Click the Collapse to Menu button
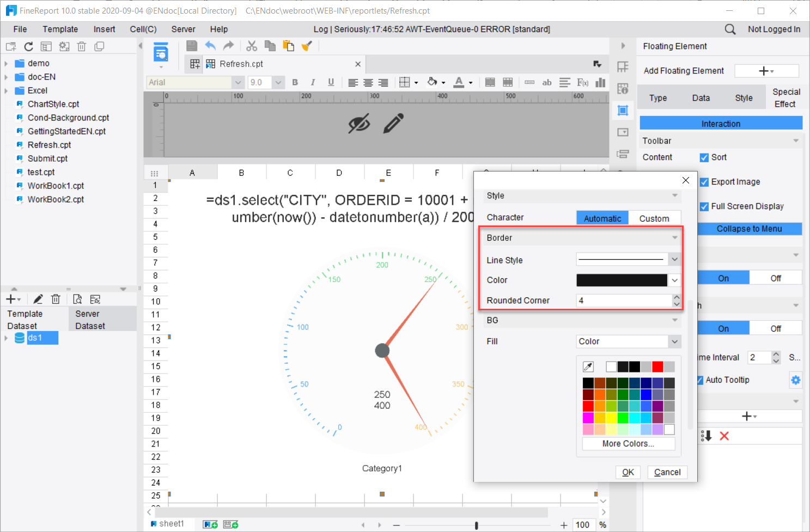 tap(749, 229)
